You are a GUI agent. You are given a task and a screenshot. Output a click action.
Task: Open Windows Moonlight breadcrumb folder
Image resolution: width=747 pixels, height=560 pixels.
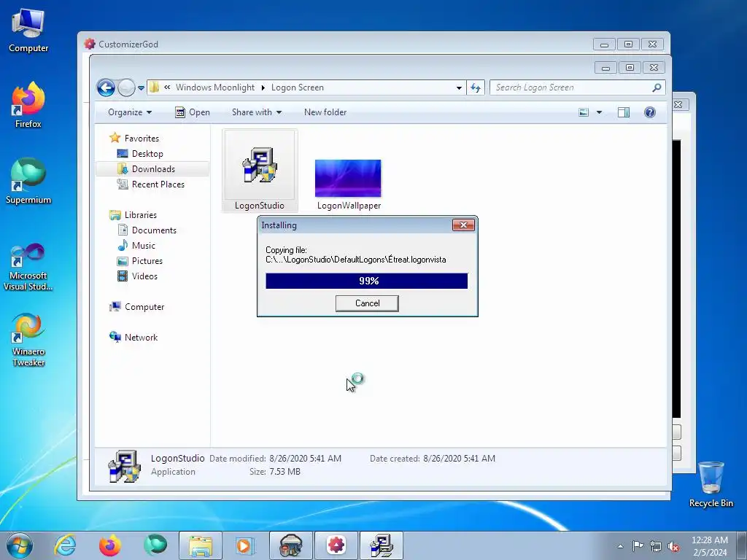[215, 87]
